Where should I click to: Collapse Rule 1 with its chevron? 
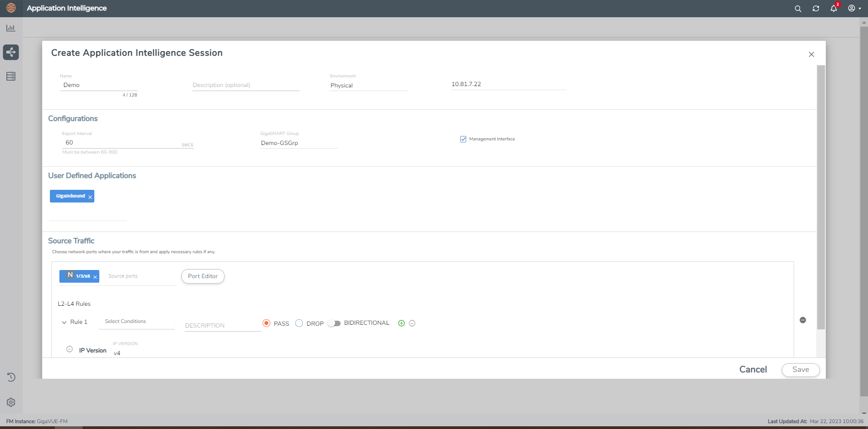tap(64, 323)
